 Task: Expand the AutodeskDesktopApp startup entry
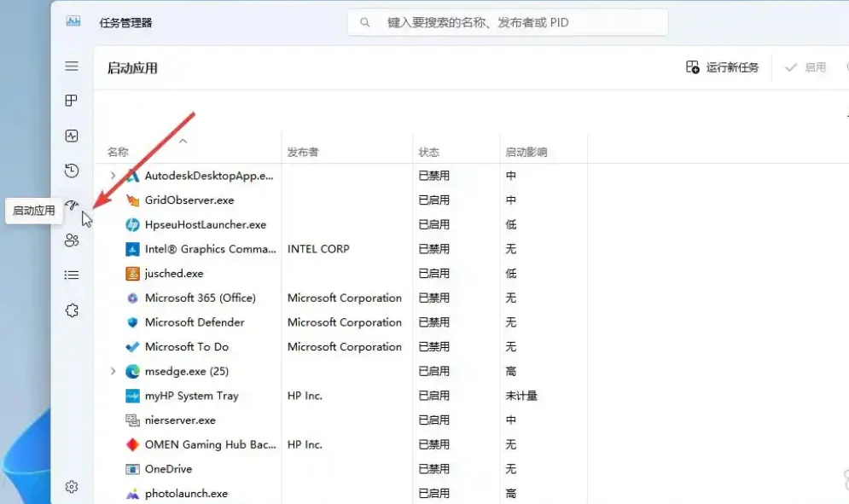pos(112,176)
